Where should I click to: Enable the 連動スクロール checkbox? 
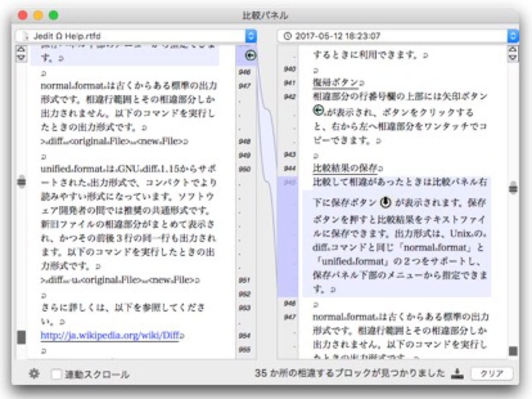point(57,374)
